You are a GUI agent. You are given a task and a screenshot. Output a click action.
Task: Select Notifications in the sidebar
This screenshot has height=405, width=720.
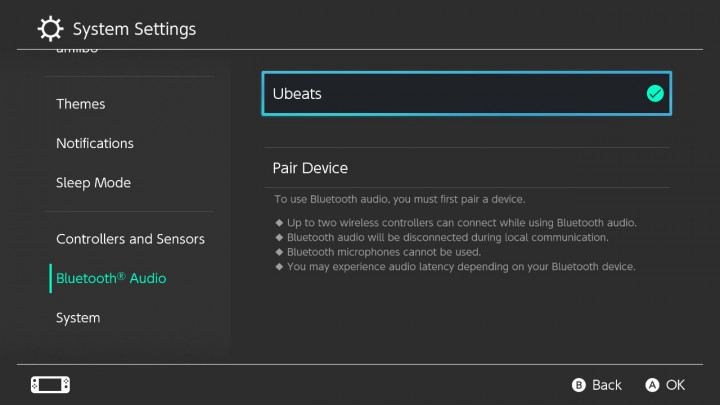click(x=95, y=143)
